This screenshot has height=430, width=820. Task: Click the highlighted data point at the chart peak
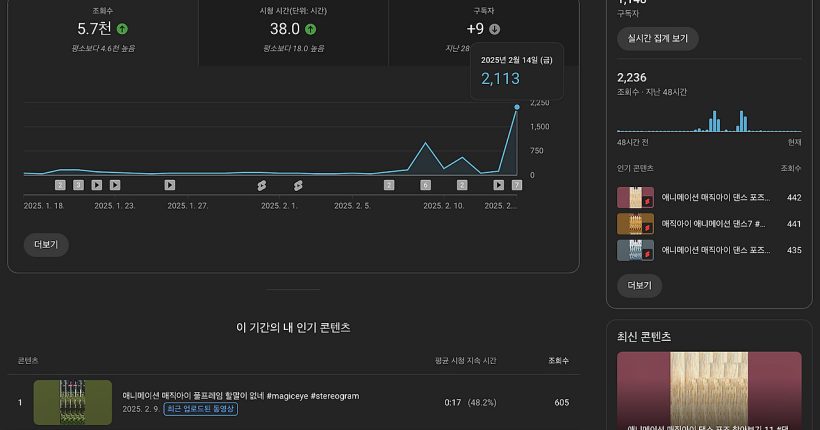[517, 107]
